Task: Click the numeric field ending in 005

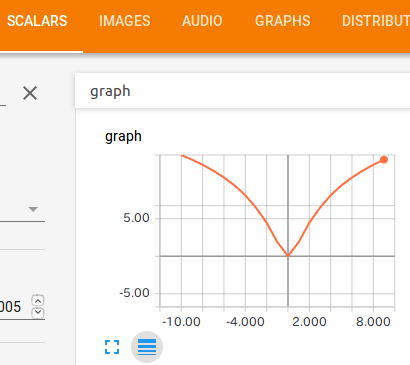Action: (11, 307)
